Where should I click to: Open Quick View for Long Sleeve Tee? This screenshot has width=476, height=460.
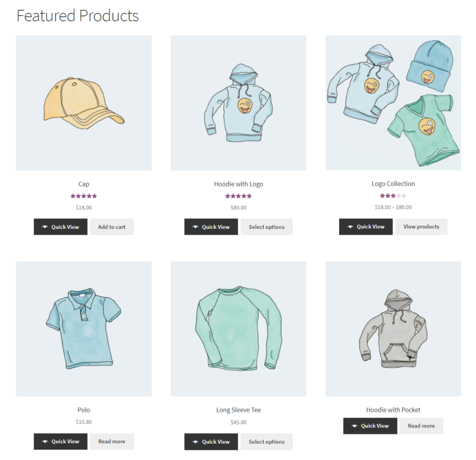point(211,441)
